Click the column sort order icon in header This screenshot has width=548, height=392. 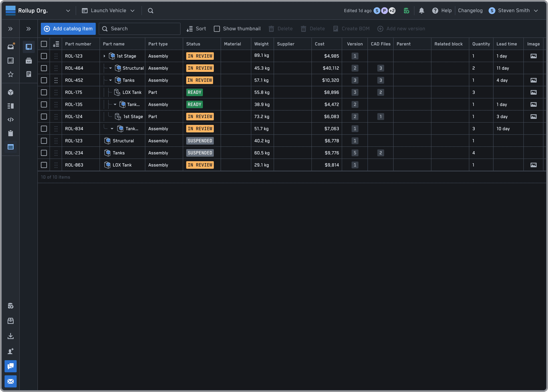click(x=56, y=44)
